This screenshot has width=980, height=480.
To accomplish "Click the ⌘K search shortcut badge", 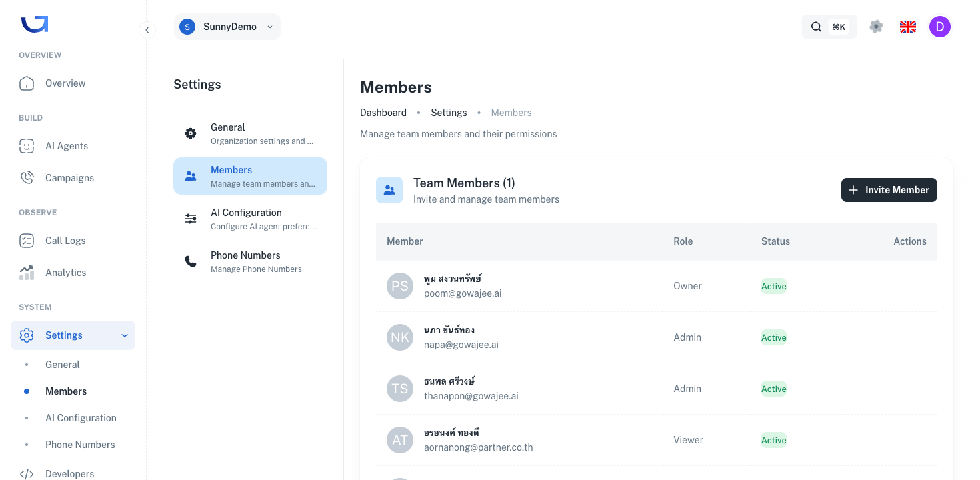I will pos(839,27).
